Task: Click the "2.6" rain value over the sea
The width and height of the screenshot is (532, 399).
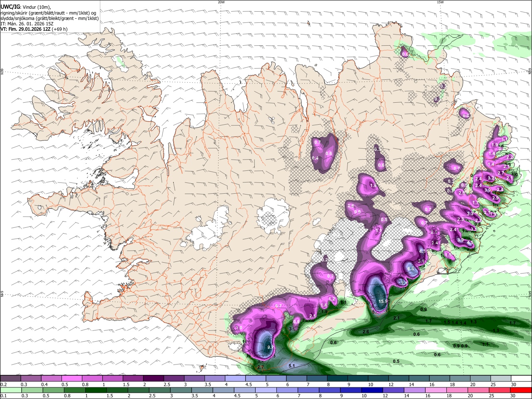Action: (366, 332)
